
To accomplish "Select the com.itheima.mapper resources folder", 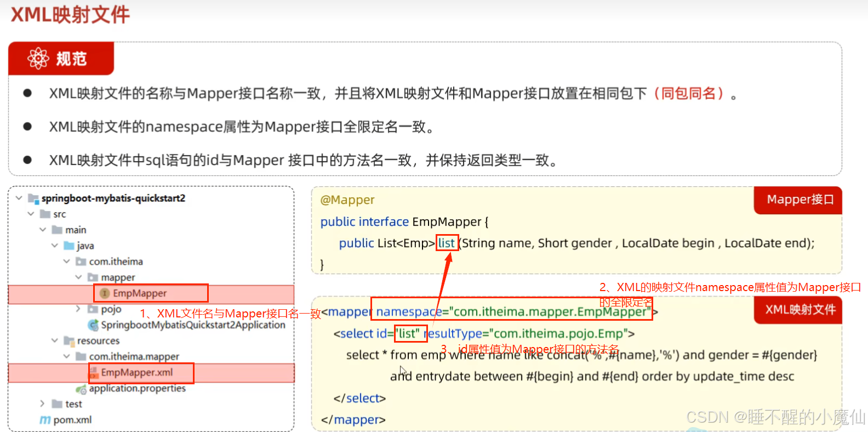I will click(134, 356).
